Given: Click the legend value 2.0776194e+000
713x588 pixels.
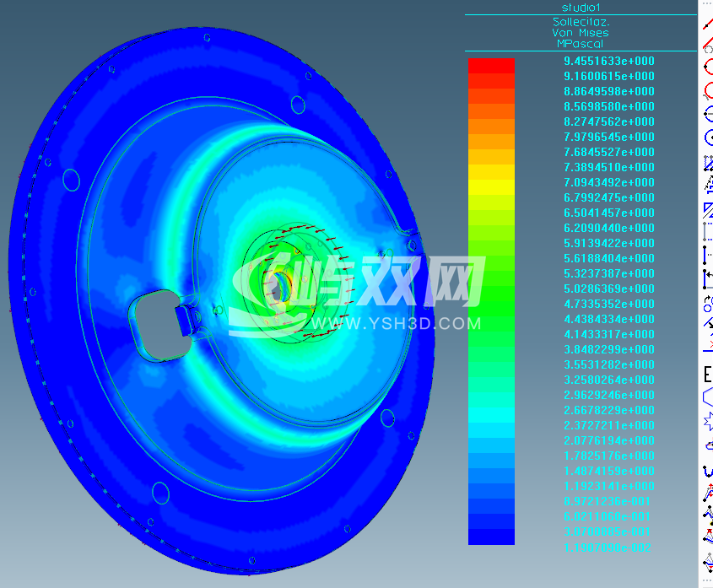Looking at the screenshot, I should pos(609,440).
